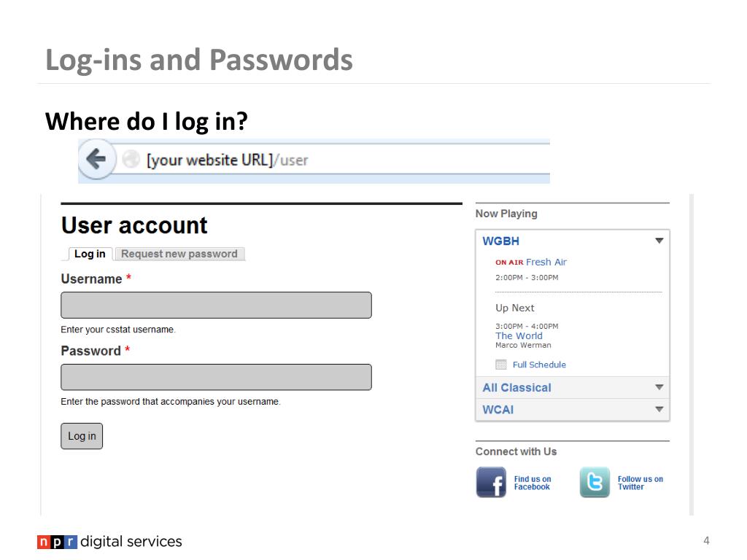
Task: Open the Full Schedule link
Action: click(539, 365)
